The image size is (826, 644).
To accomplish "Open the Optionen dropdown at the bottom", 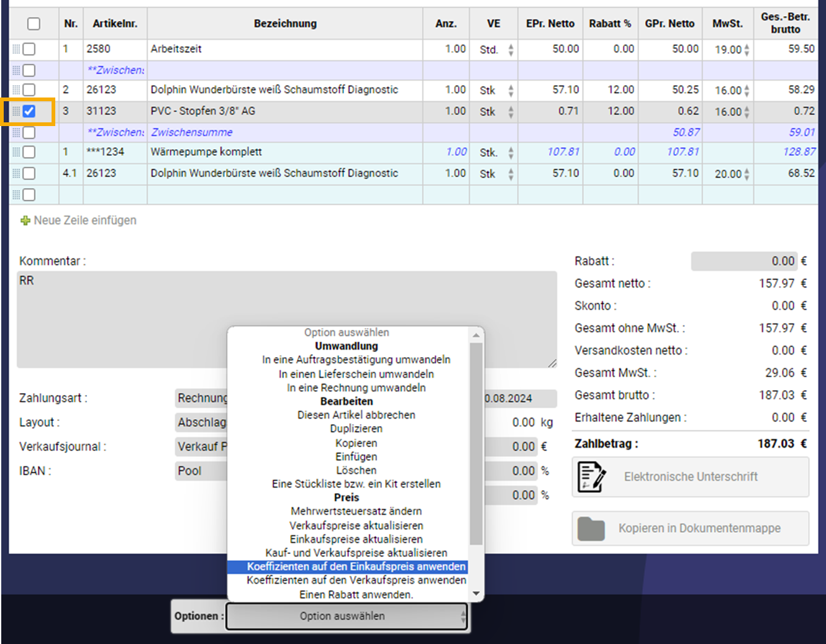I will pos(347,617).
